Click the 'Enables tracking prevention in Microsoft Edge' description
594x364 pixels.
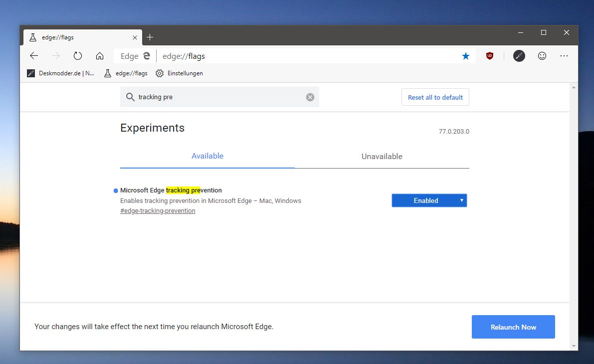[210, 201]
